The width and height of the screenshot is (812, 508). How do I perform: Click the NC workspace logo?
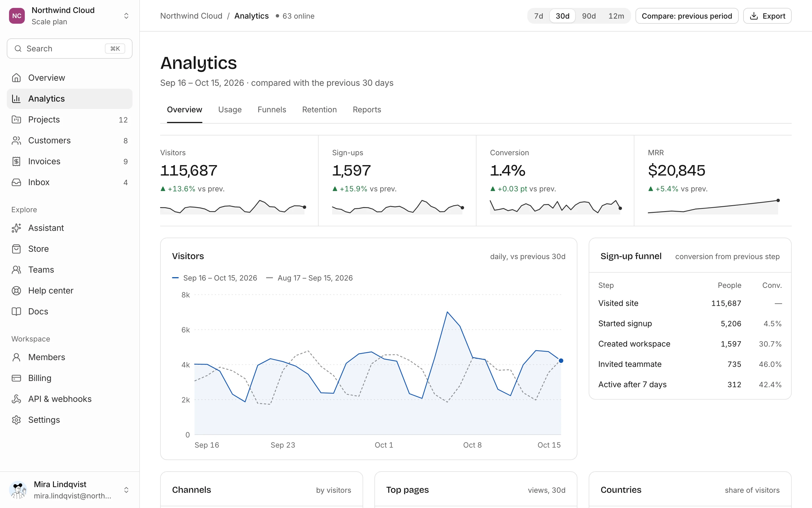pyautogui.click(x=17, y=16)
